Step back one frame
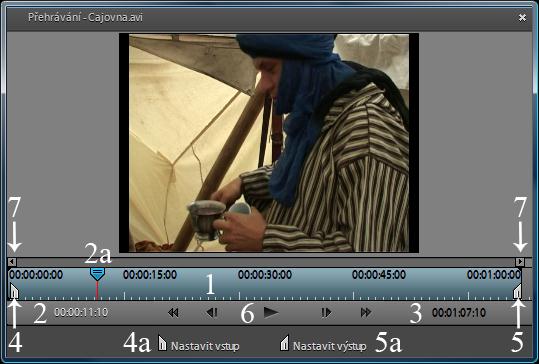 [x=212, y=312]
